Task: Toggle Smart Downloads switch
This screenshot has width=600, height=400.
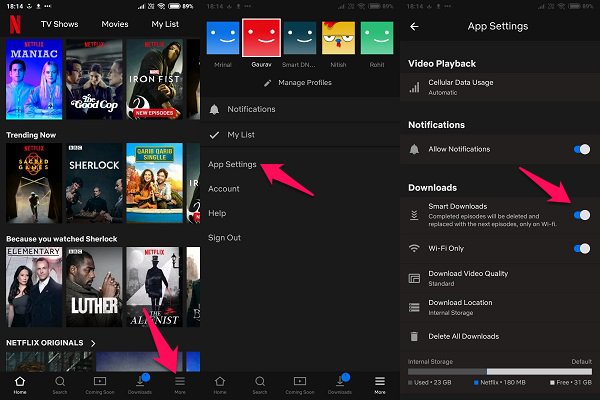Action: (582, 215)
